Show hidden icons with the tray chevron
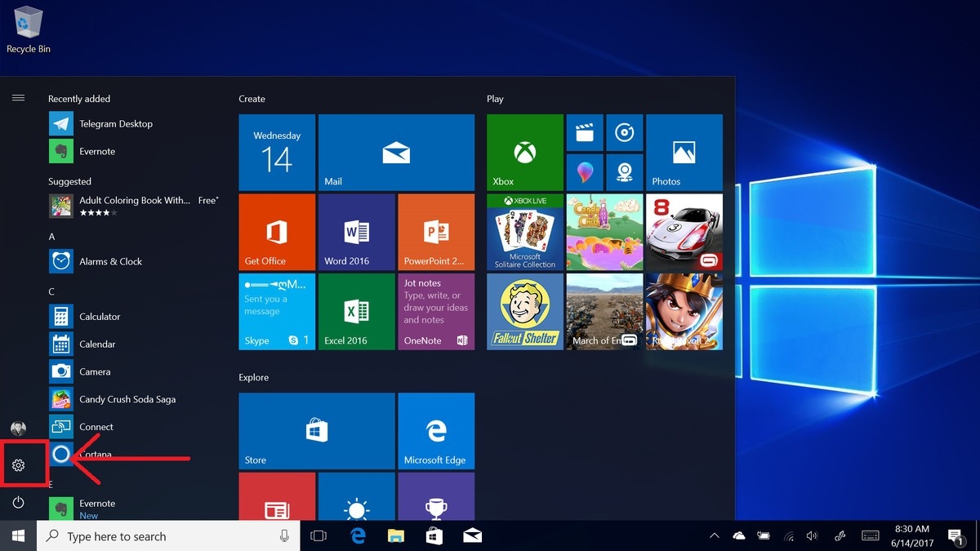 pyautogui.click(x=714, y=535)
